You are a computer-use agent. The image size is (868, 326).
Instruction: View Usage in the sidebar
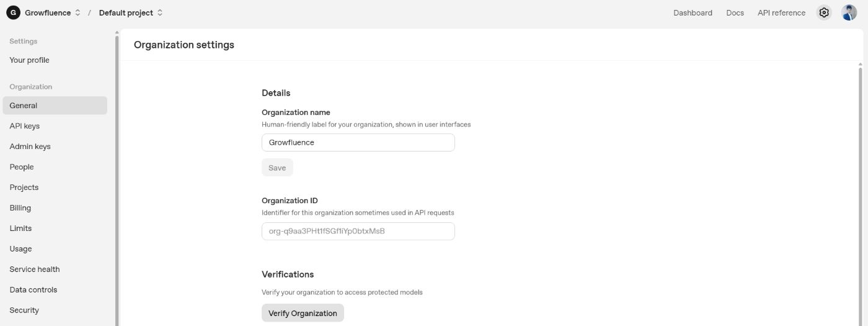tap(20, 249)
